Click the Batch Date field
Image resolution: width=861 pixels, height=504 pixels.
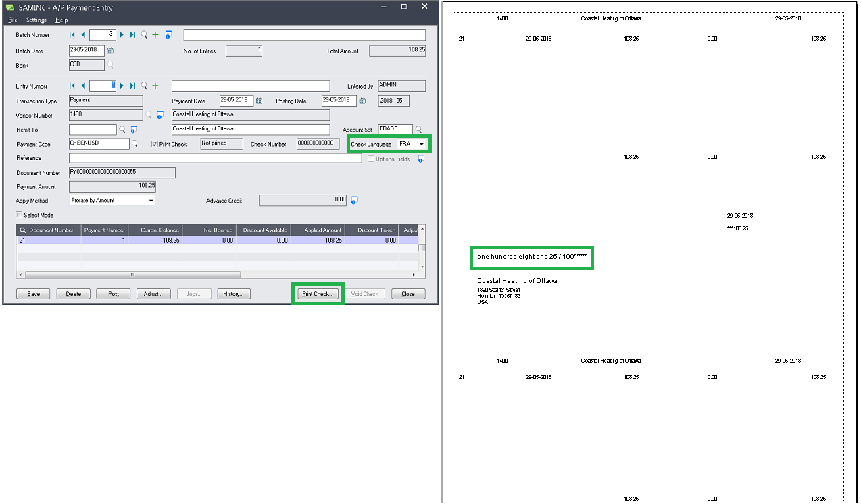click(x=87, y=50)
